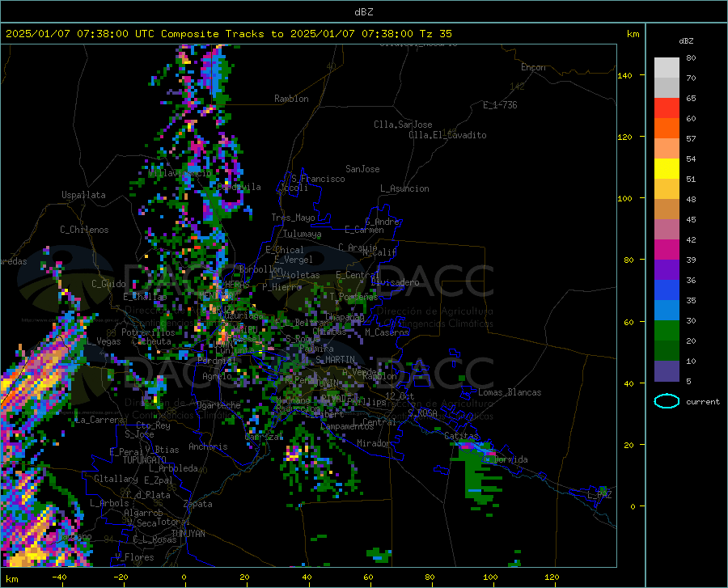Click the V_Flores map label
The width and height of the screenshot is (728, 588).
(x=134, y=557)
